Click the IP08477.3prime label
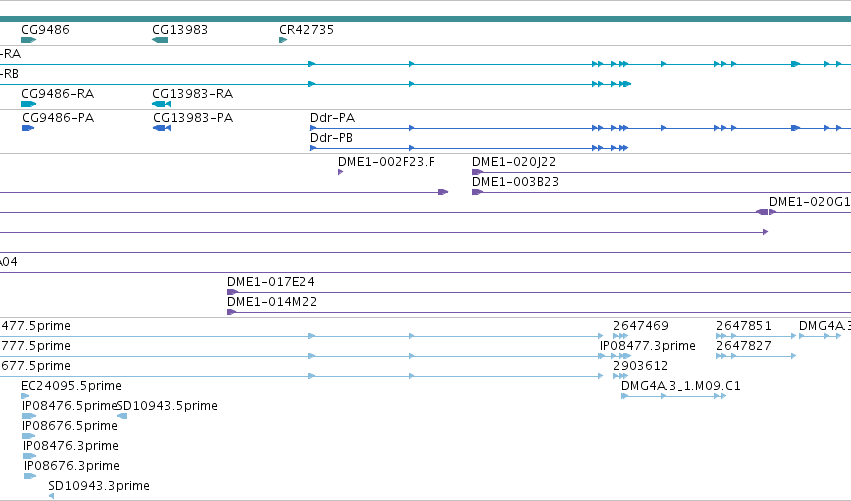Image resolution: width=851 pixels, height=501 pixels. [647, 346]
